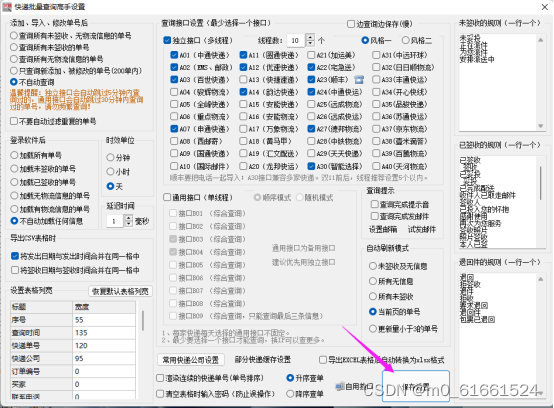Image resolution: width=554 pixels, height=408 pixels.
Task: Choose the 风格一 style radio
Action: point(365,40)
